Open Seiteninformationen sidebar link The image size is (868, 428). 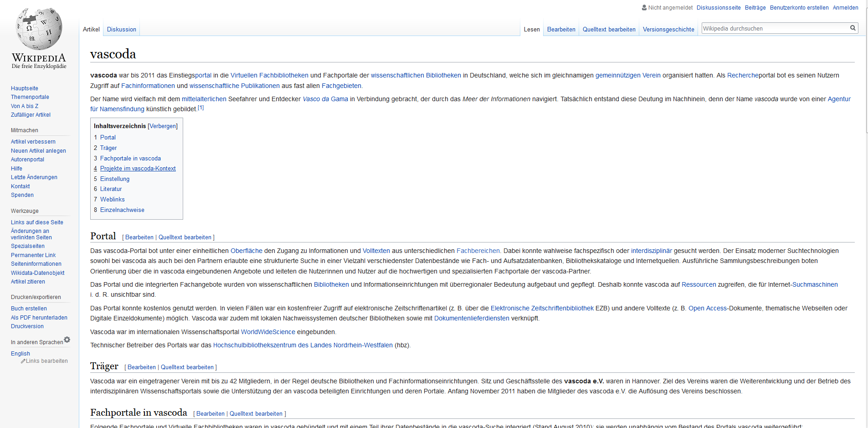(x=36, y=264)
